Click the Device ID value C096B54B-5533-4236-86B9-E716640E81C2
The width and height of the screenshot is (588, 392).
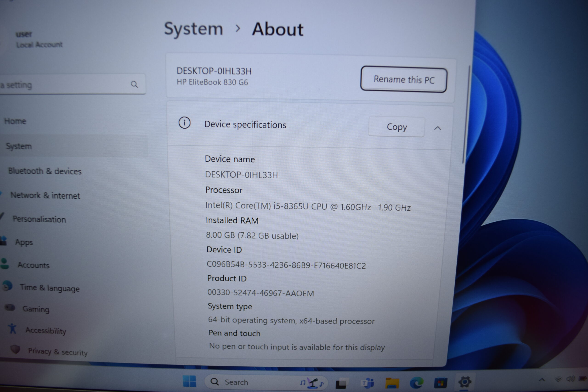(286, 265)
